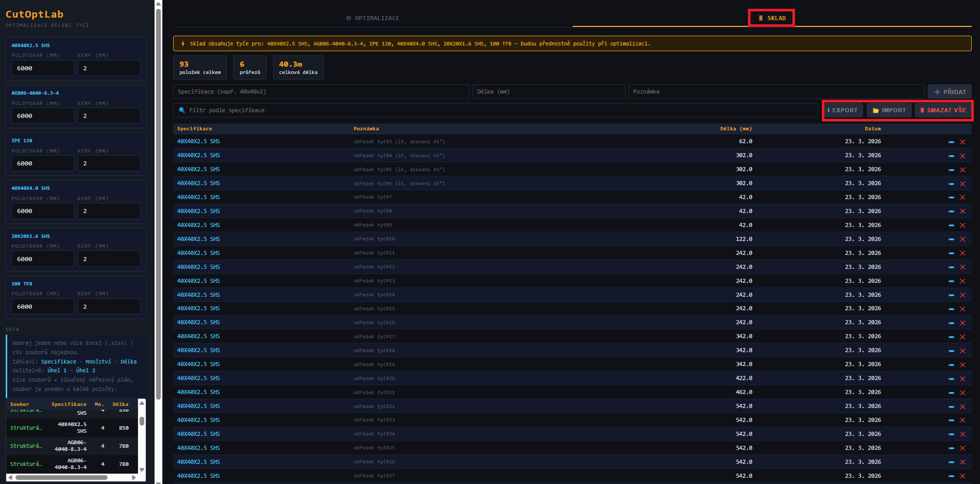Viewport: 980px width, 484px height.
Task: Switch to the Optimalizace tab
Action: (x=373, y=18)
